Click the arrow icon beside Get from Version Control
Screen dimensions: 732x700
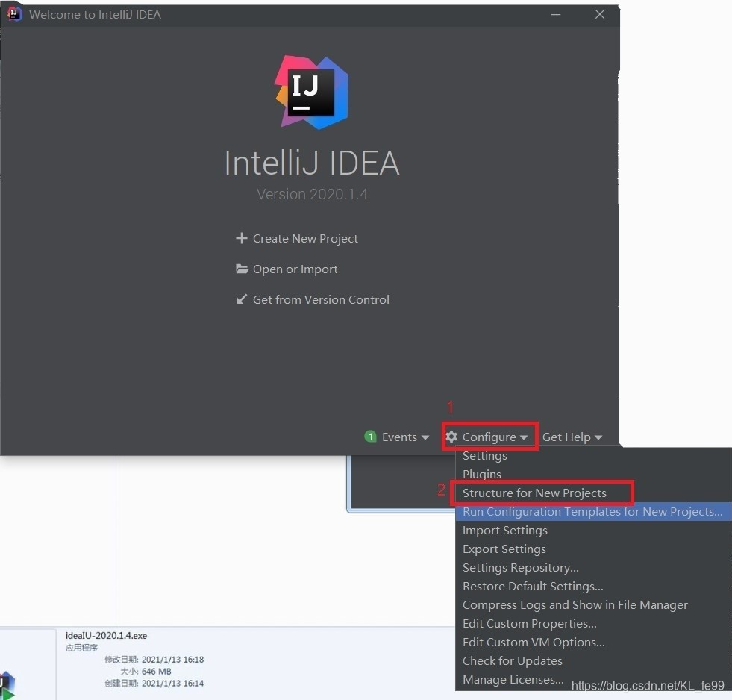[241, 299]
